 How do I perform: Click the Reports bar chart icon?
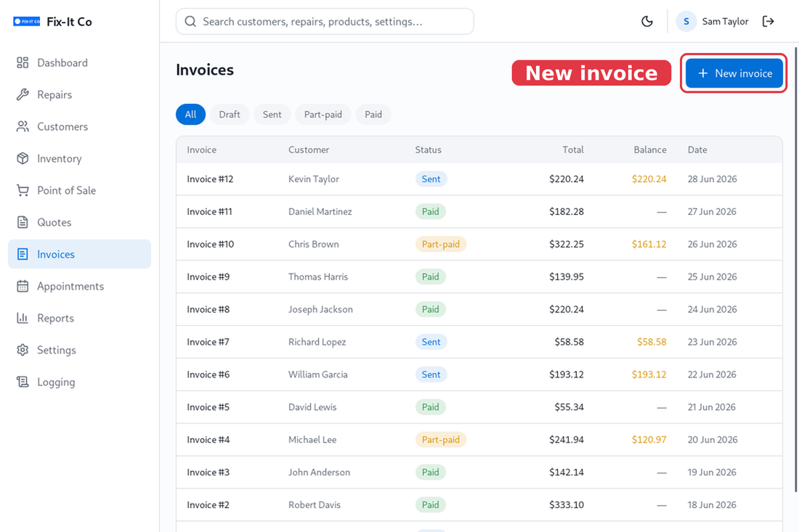tap(23, 318)
